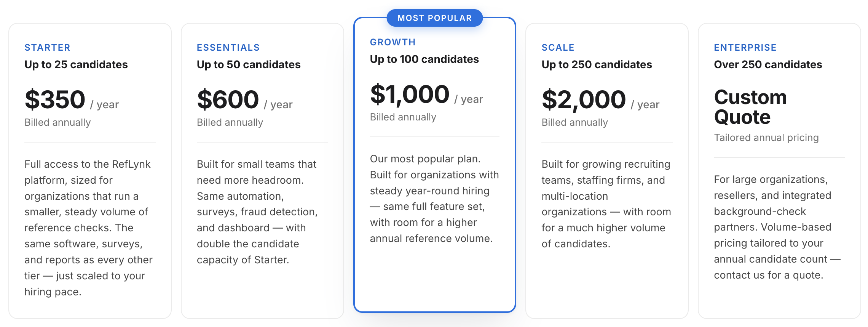The height and width of the screenshot is (327, 868).
Task: Click the $350 per year price
Action: (x=72, y=100)
